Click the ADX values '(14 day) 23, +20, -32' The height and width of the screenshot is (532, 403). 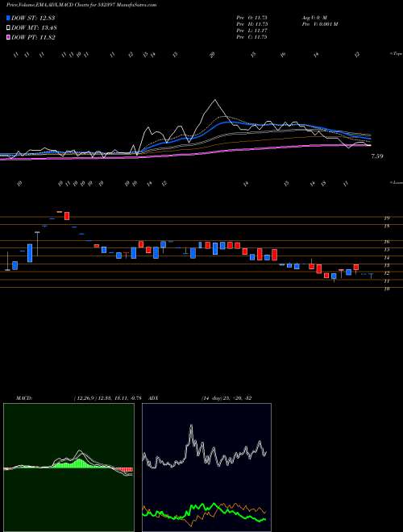(x=226, y=397)
